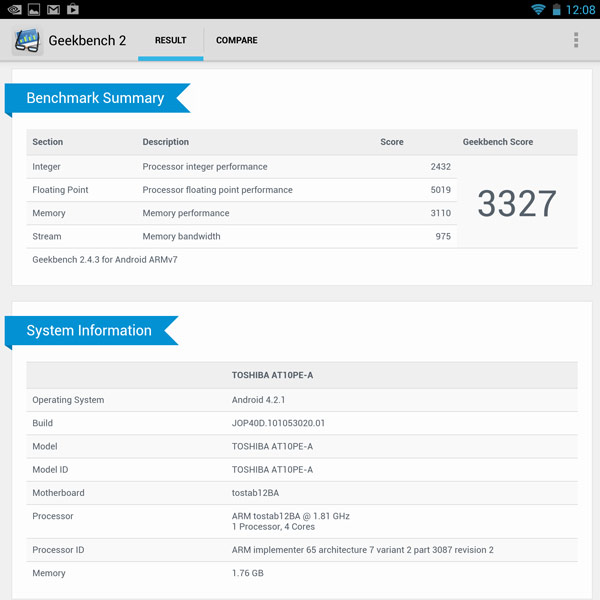600x600 pixels.
Task: Open the Geekbench 2 app icon
Action: click(x=27, y=41)
